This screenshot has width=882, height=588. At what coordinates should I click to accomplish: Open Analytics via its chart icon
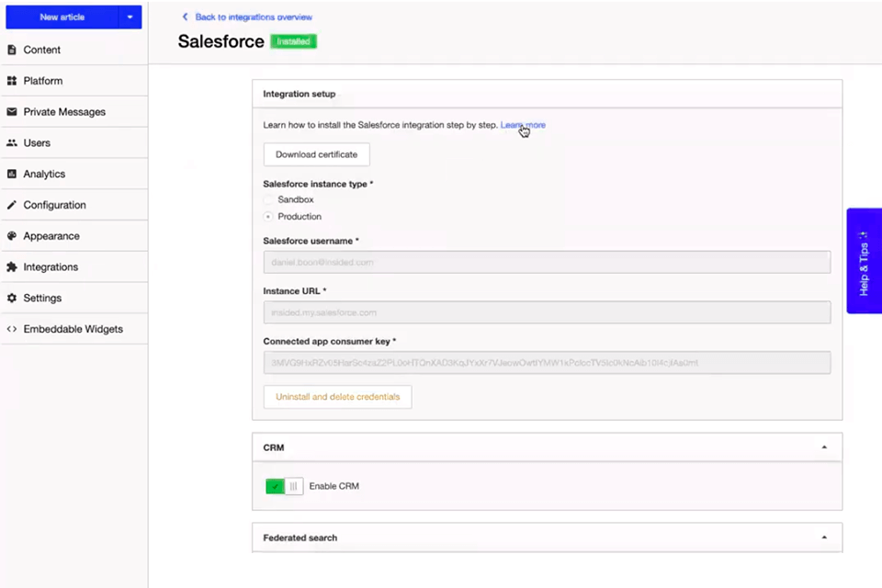pos(12,174)
